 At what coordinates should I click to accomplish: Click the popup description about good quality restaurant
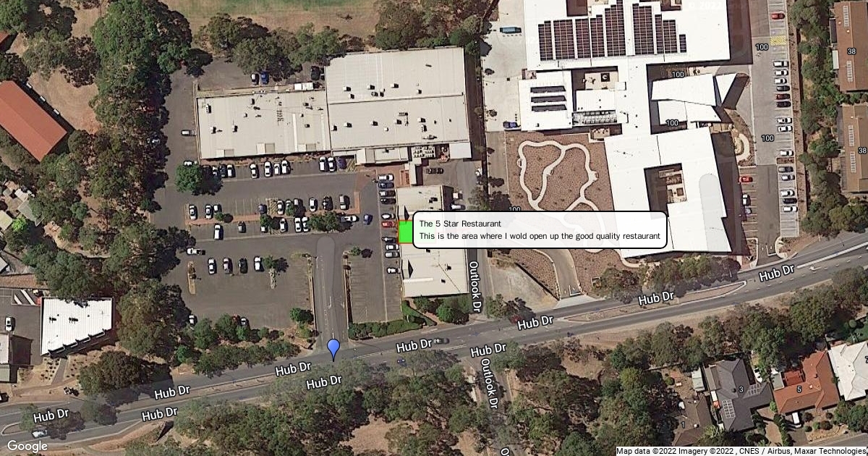tap(540, 236)
